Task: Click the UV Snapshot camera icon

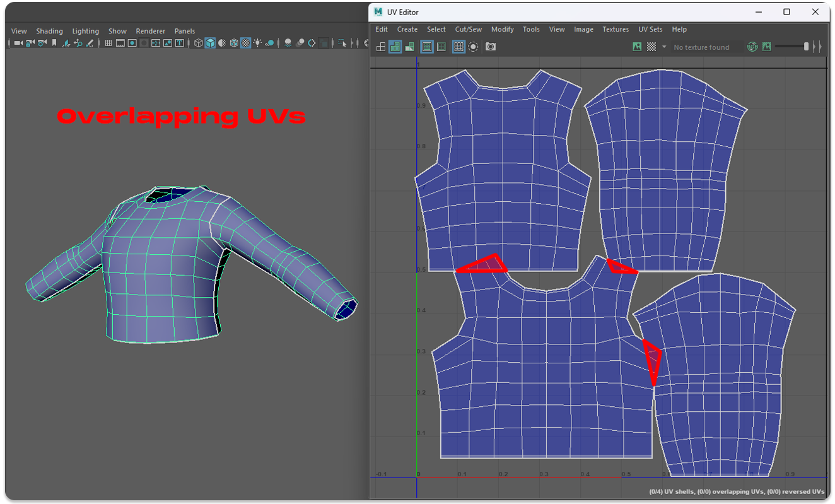Action: (491, 47)
